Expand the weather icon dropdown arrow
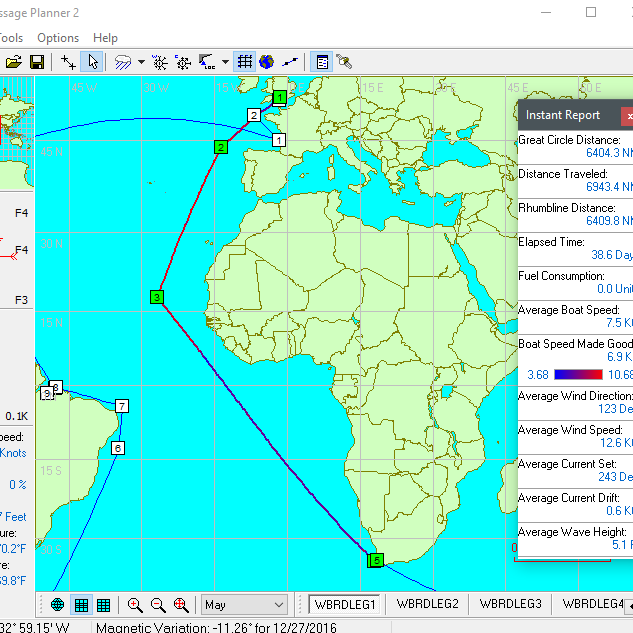 (141, 62)
